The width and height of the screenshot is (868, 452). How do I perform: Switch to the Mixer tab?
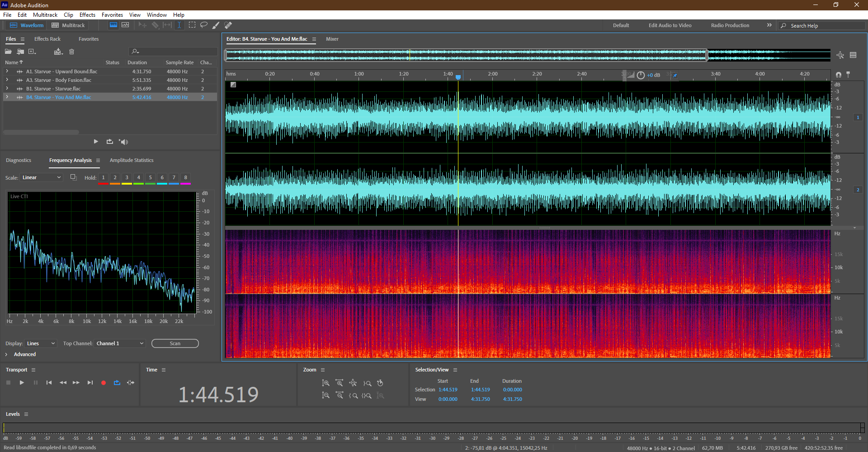coord(332,39)
